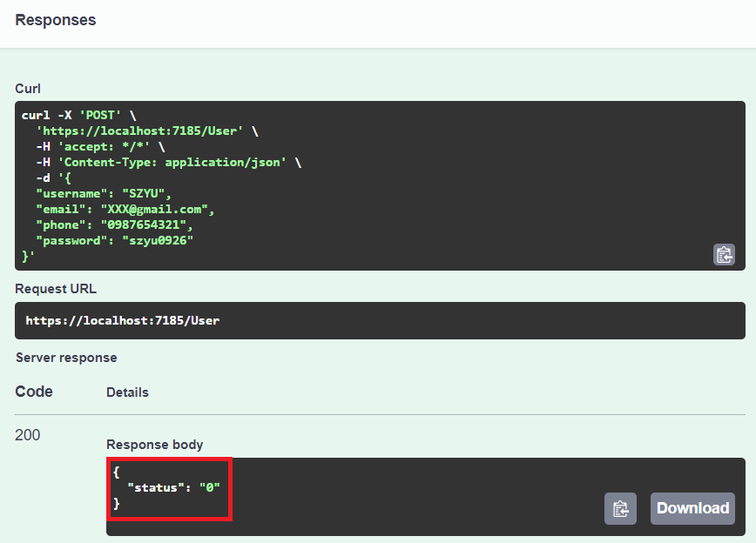The height and width of the screenshot is (543, 756).
Task: Copy the curl command to clipboard
Action: (724, 254)
